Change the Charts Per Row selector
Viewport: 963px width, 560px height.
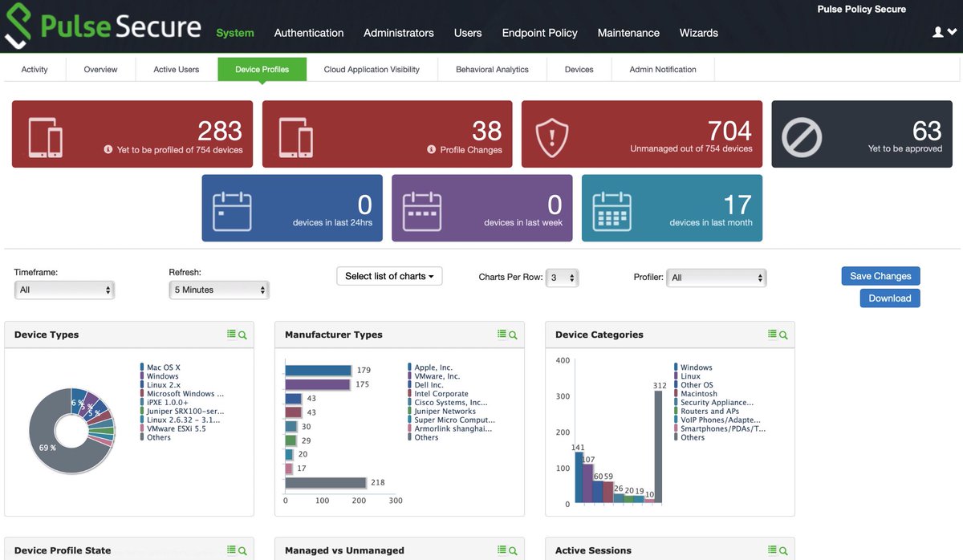(562, 278)
